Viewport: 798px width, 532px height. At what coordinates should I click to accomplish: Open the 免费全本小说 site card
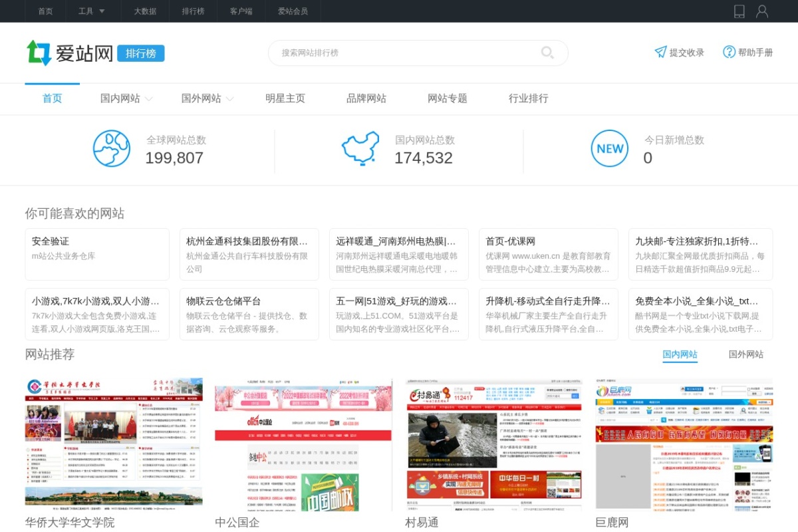[701, 314]
